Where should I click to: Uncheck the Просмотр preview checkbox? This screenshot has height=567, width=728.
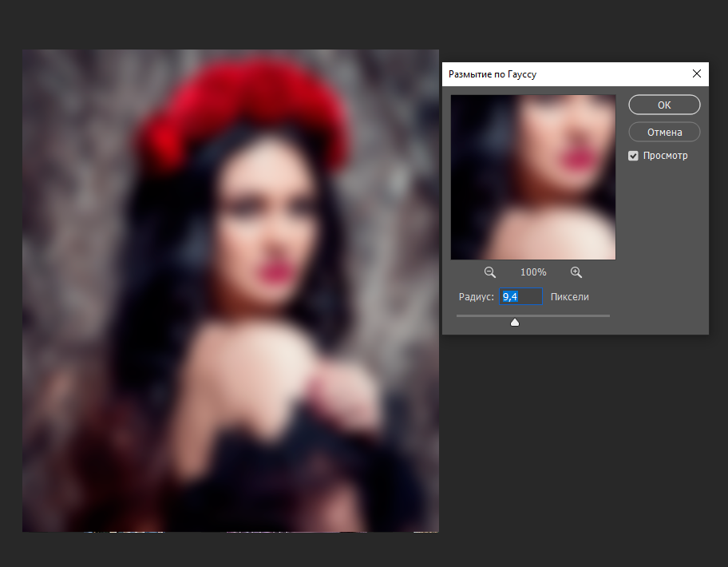[633, 156]
